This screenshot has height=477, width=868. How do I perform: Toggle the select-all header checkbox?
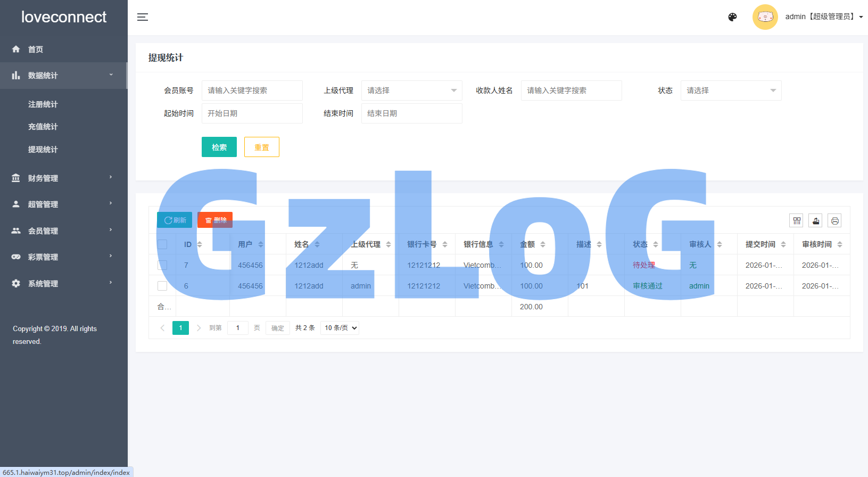click(162, 244)
